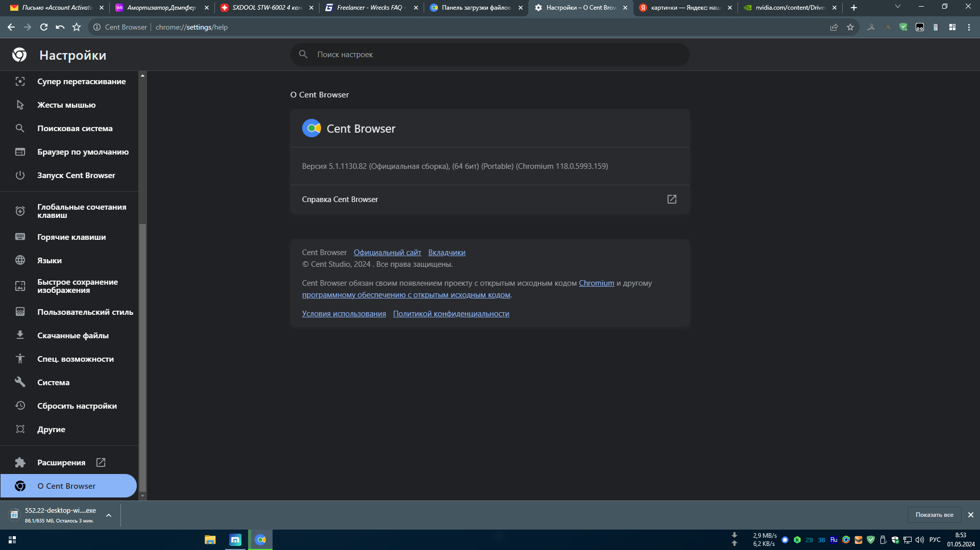
Task: Click the site info icon in address bar
Action: coord(96,27)
